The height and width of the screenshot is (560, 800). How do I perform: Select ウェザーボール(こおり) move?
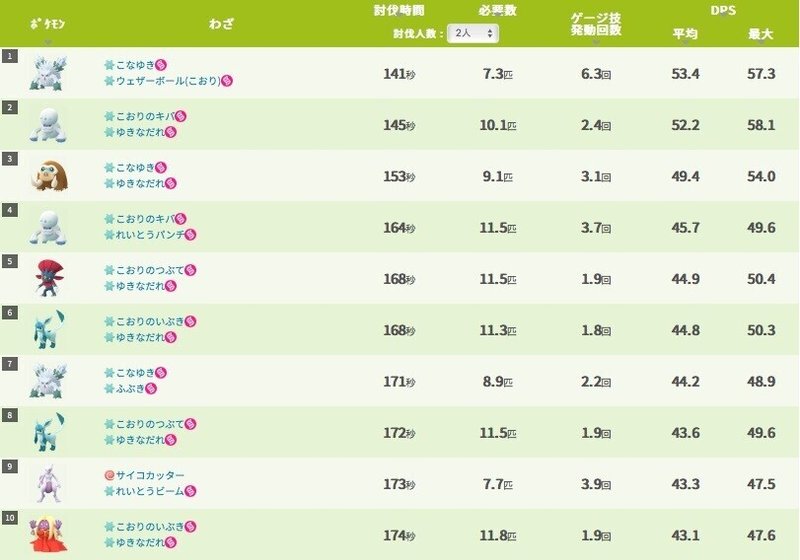pyautogui.click(x=168, y=81)
